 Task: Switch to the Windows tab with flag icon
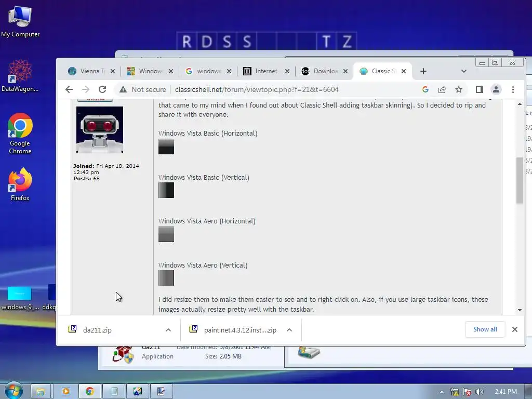pyautogui.click(x=150, y=71)
